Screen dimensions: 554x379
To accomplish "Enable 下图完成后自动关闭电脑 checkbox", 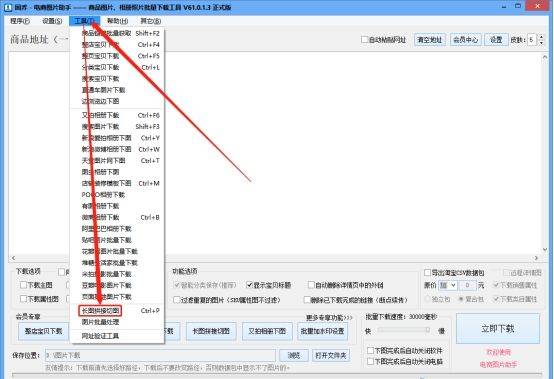I will pyautogui.click(x=370, y=361).
